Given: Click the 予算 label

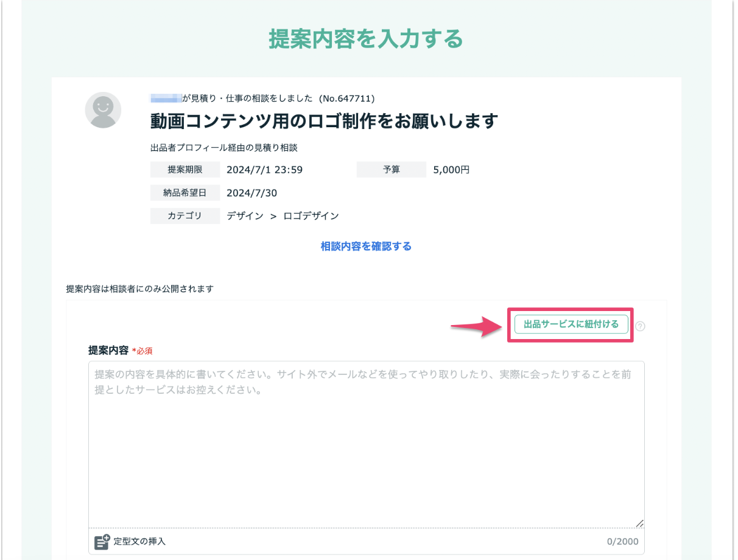Looking at the screenshot, I should click(392, 170).
